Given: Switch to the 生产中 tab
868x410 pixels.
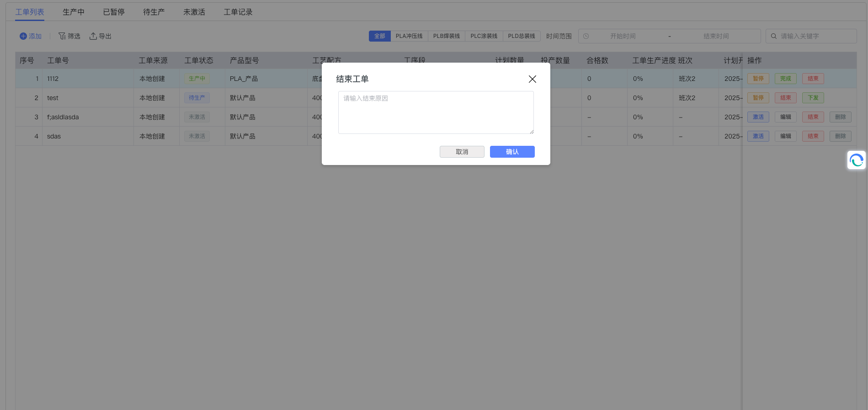Looking at the screenshot, I should (74, 12).
